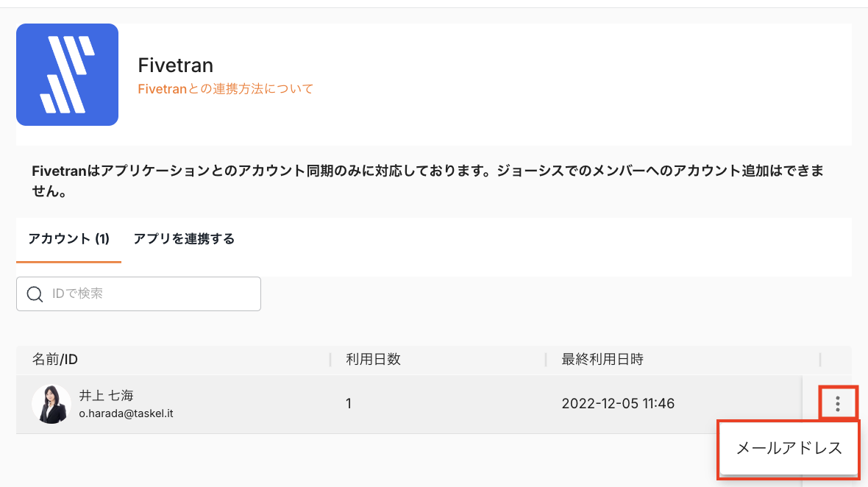The height and width of the screenshot is (487, 868).
Task: Open the three-dot menu for 井上 七海
Action: click(x=838, y=403)
